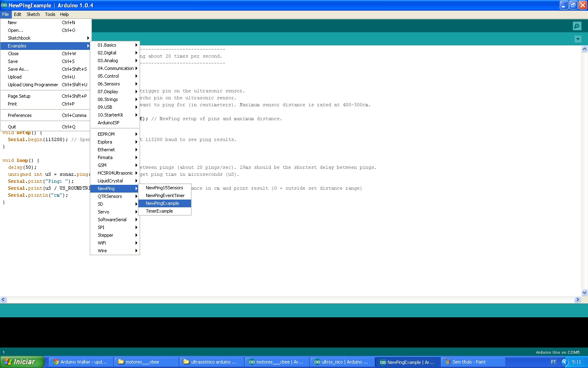The height and width of the screenshot is (368, 588).
Task: Switch to ultrss_nico Arduino window in taskbar
Action: coord(342,362)
